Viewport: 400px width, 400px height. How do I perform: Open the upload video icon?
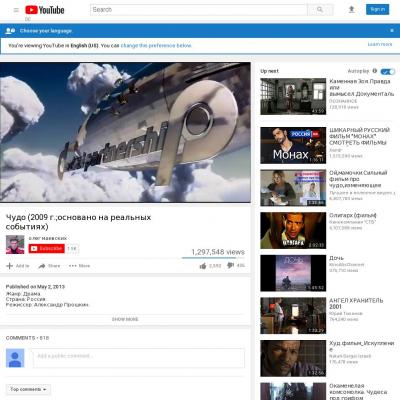(351, 10)
